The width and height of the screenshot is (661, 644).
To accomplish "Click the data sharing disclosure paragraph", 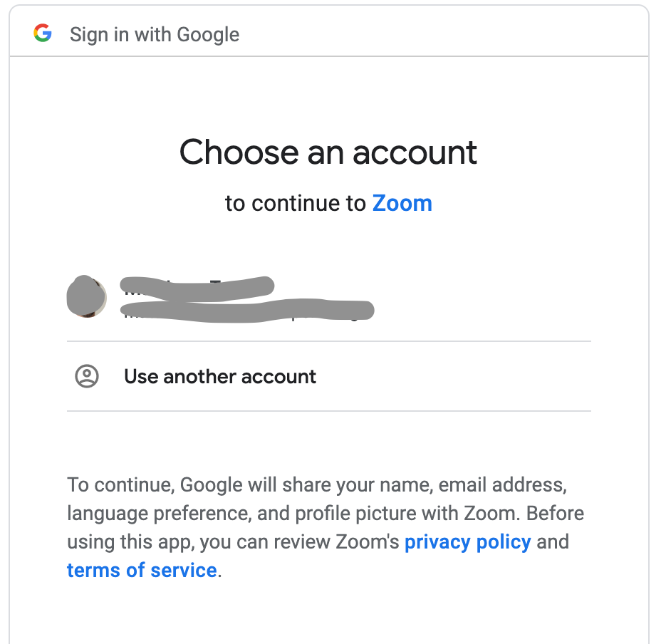I will [x=326, y=528].
